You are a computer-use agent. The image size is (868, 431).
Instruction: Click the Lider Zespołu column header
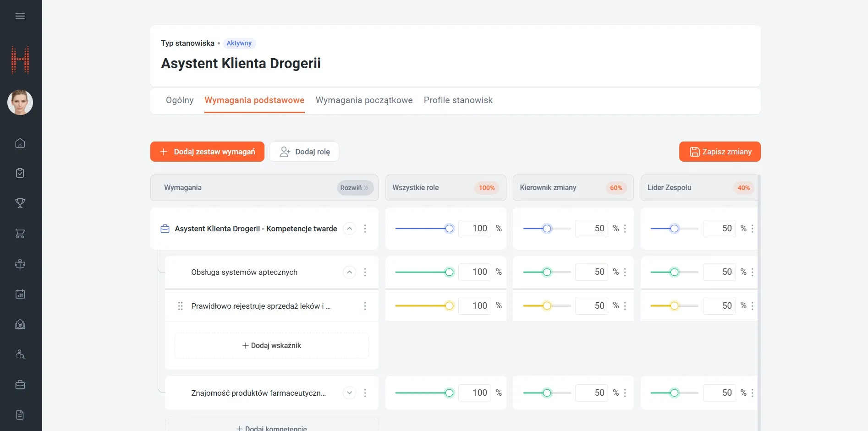point(699,188)
